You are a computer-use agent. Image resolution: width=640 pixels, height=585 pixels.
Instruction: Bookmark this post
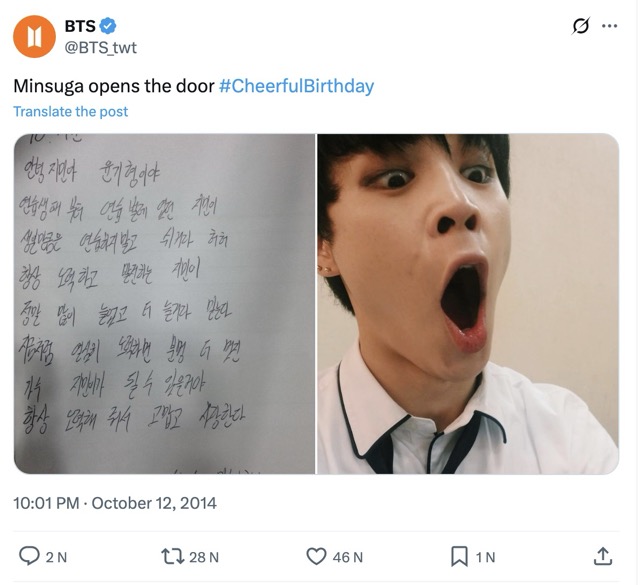[x=460, y=556]
